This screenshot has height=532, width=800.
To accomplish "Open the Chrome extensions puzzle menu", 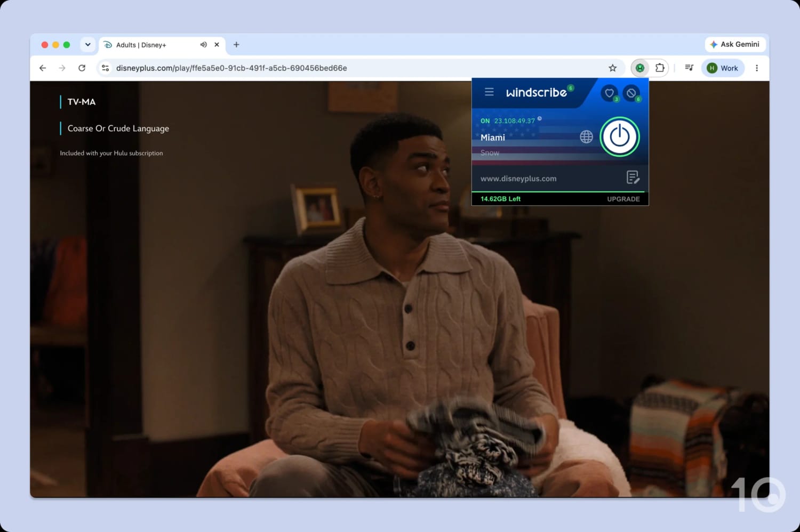I will click(660, 68).
